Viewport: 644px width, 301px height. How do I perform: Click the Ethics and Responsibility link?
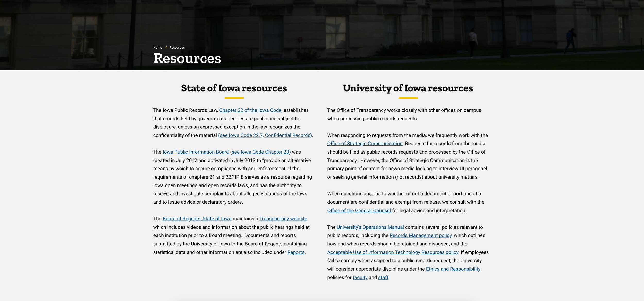tap(453, 269)
